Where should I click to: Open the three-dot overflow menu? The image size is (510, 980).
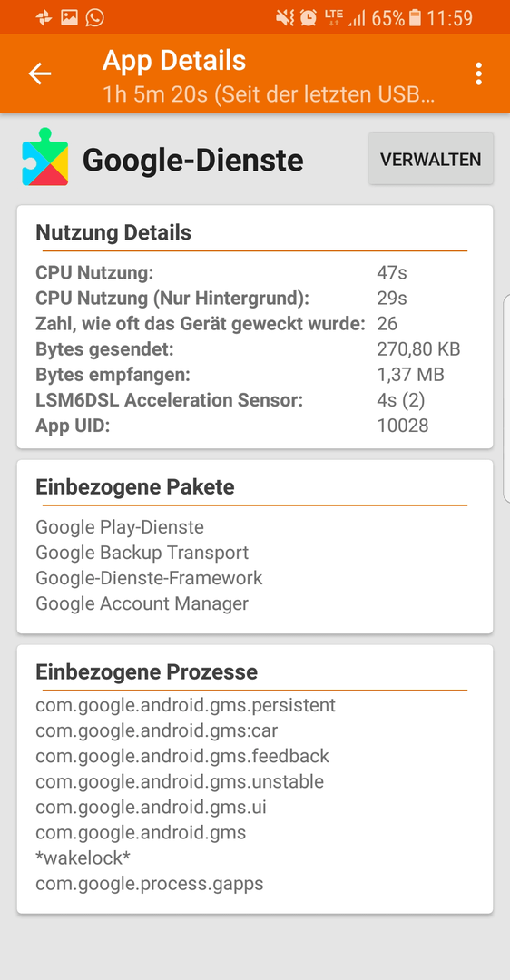478,73
